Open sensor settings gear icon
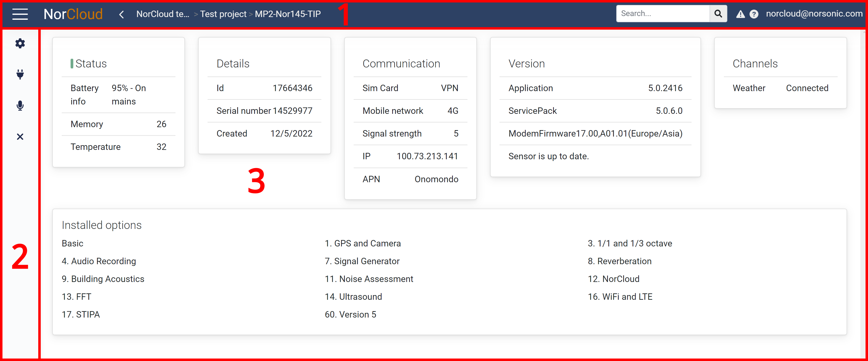Image resolution: width=868 pixels, height=361 pixels. (20, 43)
